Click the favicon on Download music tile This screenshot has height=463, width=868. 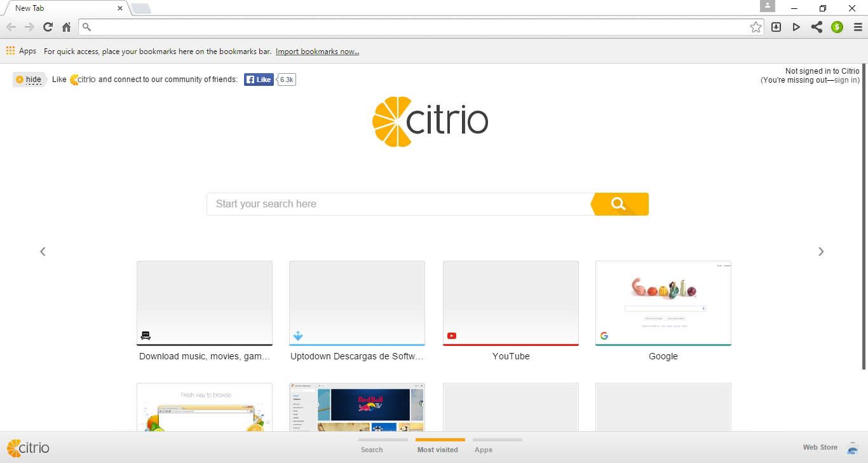[x=146, y=336]
